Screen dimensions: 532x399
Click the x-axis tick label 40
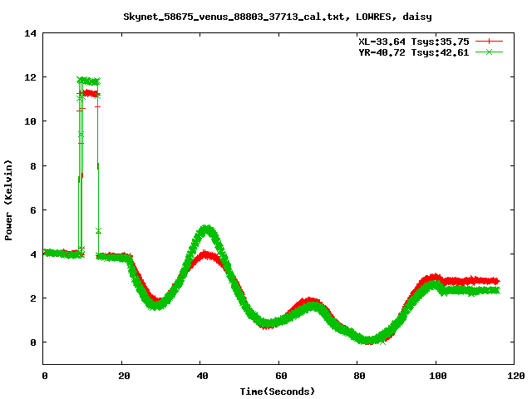pyautogui.click(x=202, y=376)
